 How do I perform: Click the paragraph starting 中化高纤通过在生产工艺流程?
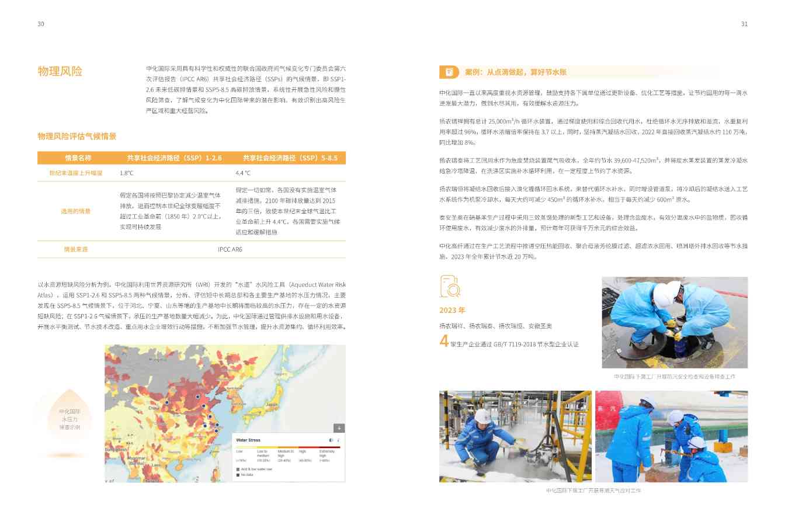pos(593,251)
